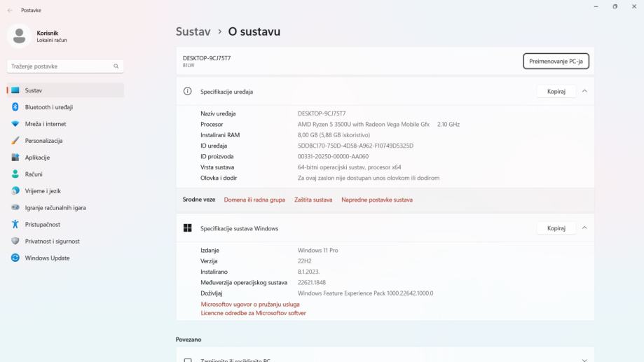
Task: Click the search magnifier icon
Action: pyautogui.click(x=116, y=67)
